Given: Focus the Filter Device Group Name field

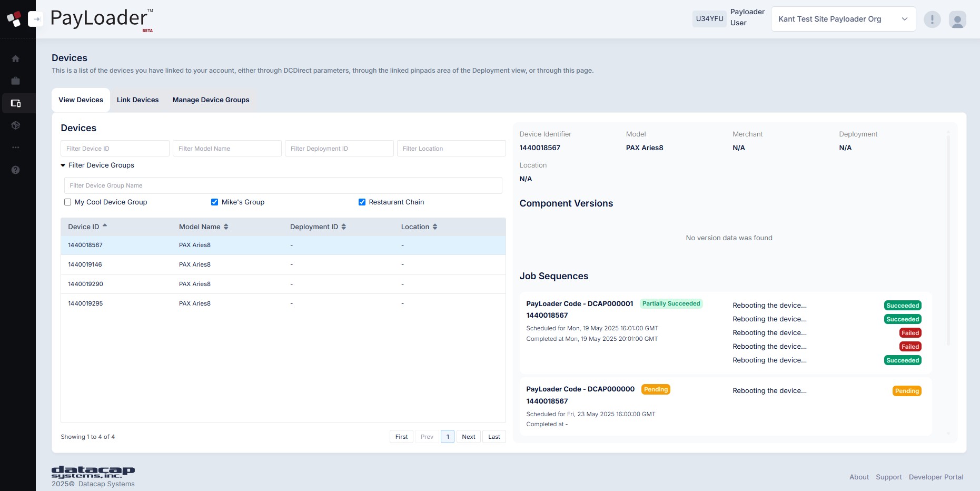Looking at the screenshot, I should pos(283,185).
